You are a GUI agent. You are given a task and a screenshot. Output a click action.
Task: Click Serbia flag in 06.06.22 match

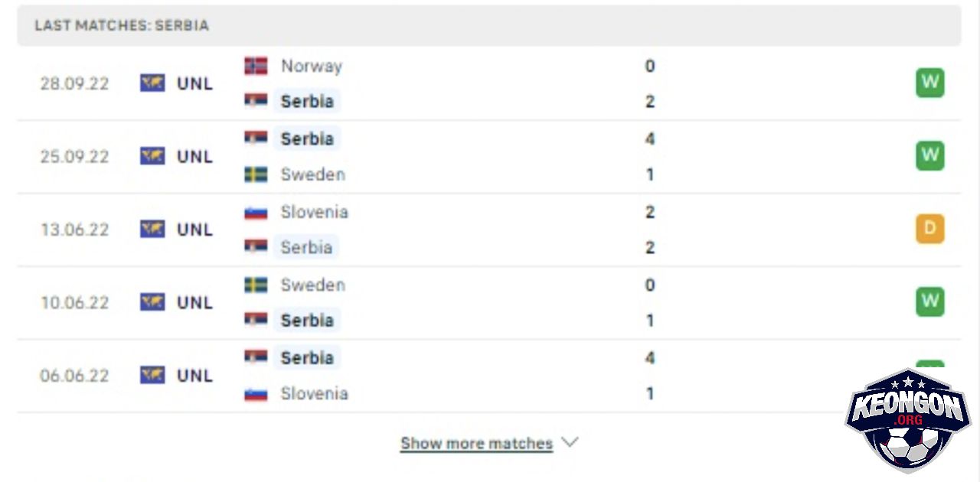point(256,357)
